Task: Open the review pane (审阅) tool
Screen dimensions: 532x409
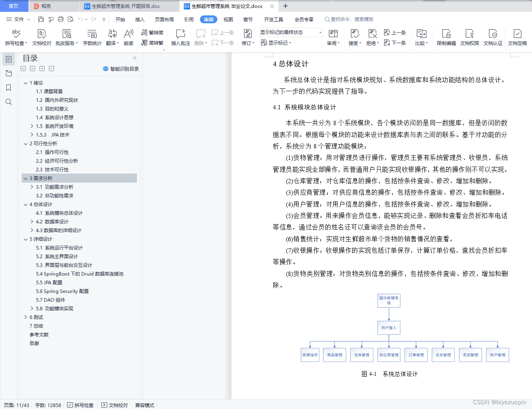Action: [x=333, y=38]
